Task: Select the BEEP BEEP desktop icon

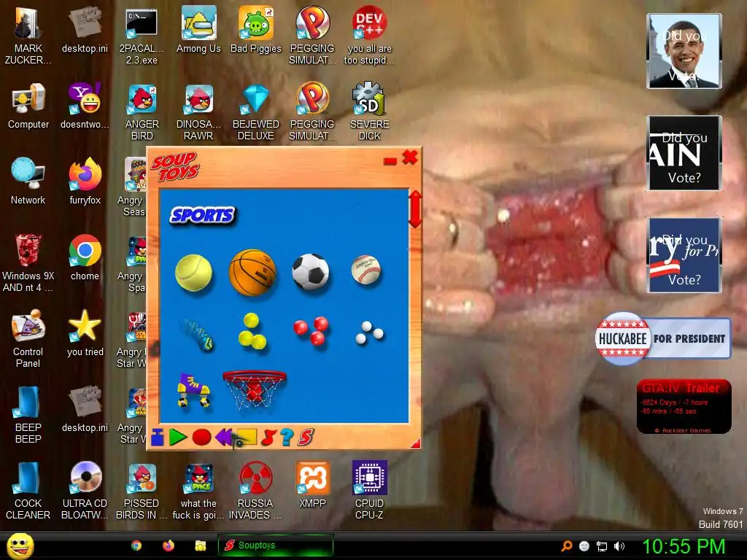Action: coord(28,414)
